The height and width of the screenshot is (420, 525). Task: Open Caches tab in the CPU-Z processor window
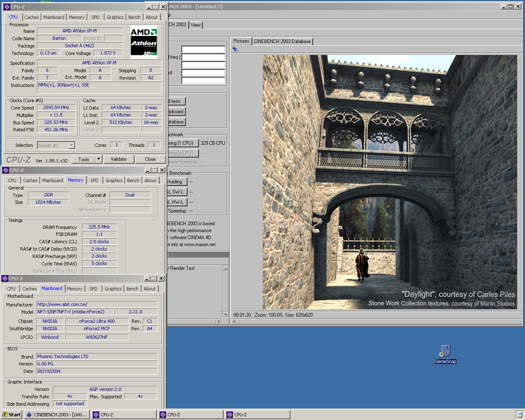(x=32, y=17)
